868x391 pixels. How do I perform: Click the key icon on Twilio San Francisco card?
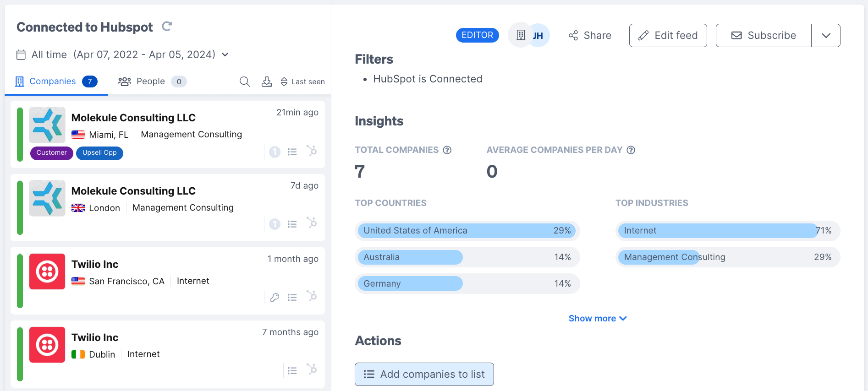275,298
